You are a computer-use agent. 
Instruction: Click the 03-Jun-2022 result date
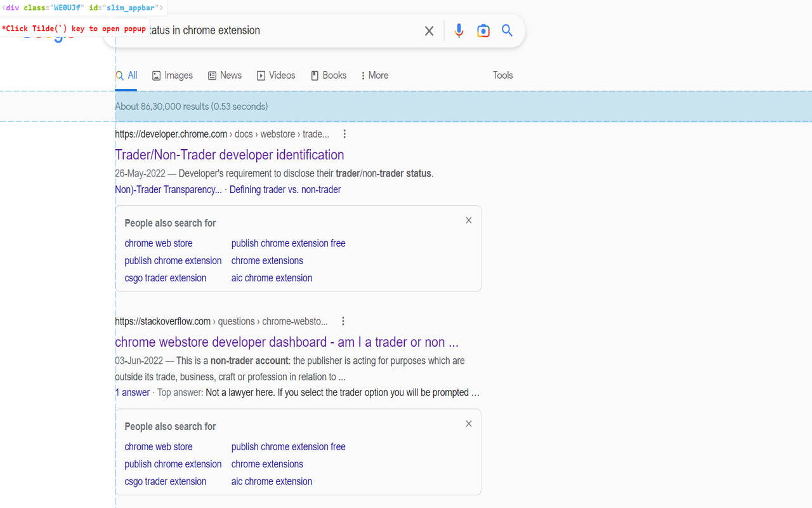(140, 361)
